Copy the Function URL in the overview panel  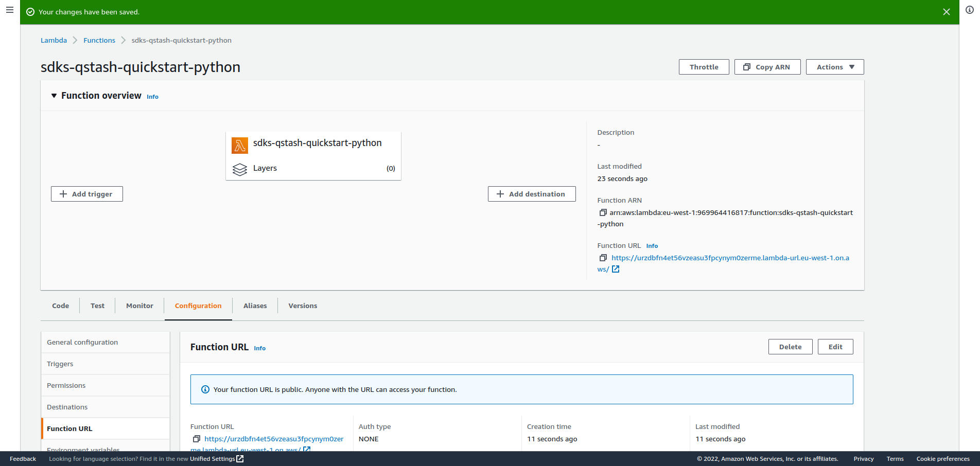(603, 258)
